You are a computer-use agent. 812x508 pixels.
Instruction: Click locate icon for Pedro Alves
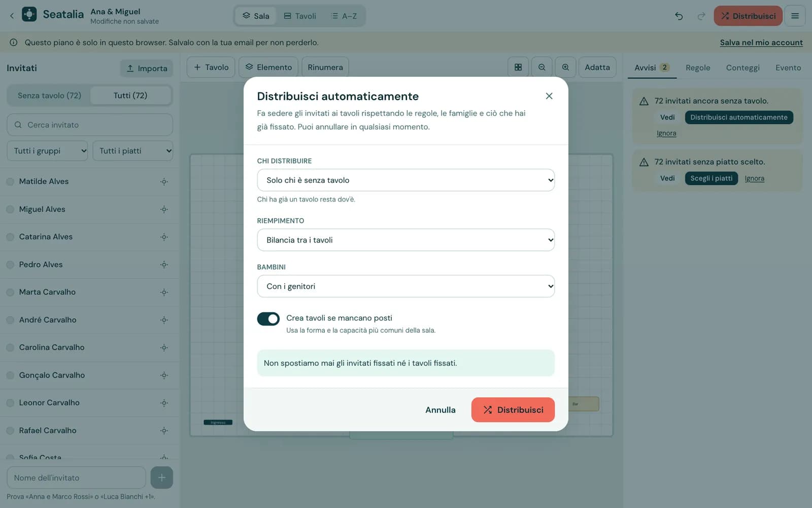[164, 265]
